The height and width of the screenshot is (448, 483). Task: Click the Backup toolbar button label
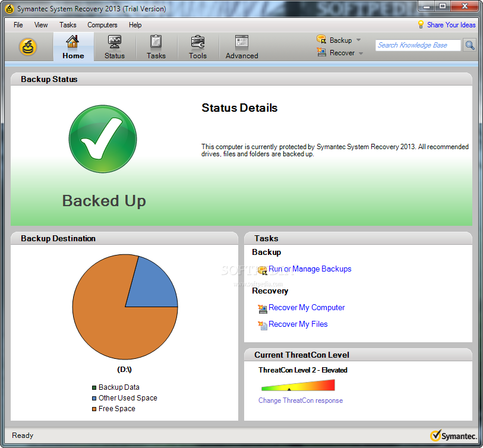tap(340, 40)
